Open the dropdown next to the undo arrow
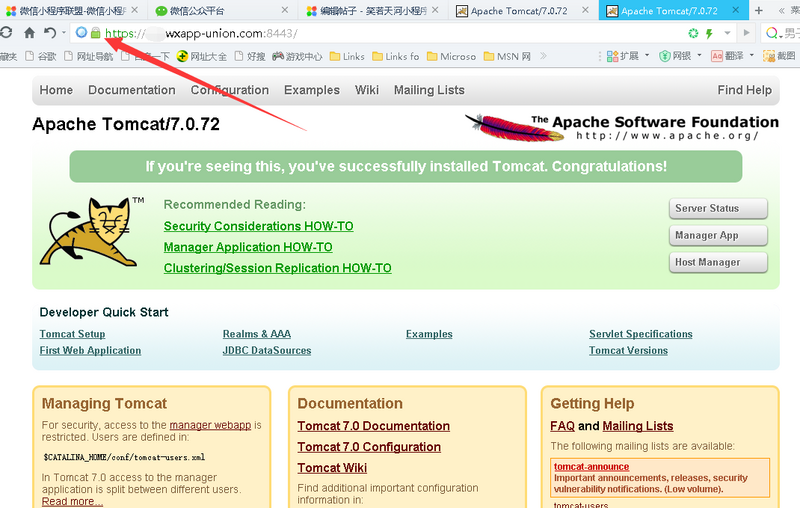The width and height of the screenshot is (800, 508). pos(64,33)
